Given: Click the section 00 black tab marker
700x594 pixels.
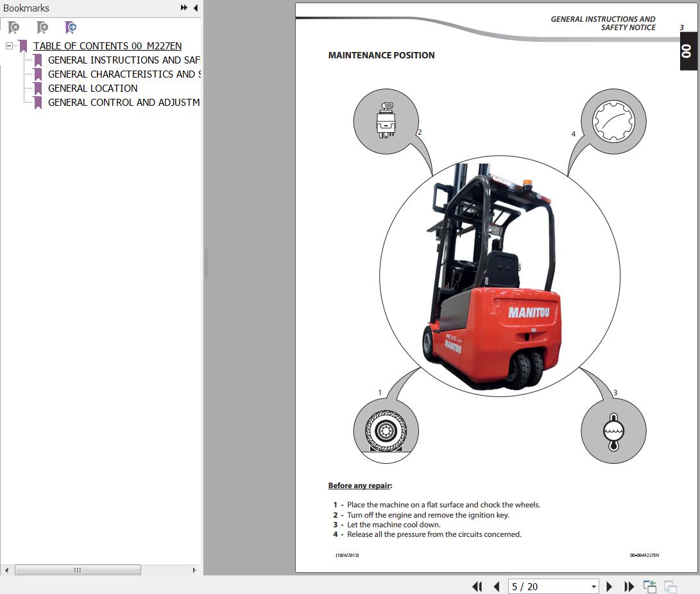Looking at the screenshot, I should click(x=688, y=51).
